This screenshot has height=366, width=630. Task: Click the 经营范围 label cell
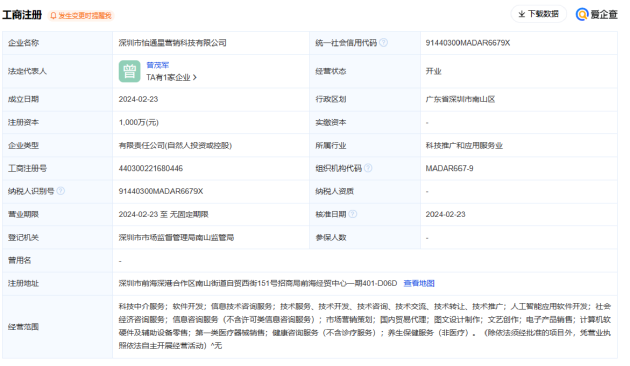pos(57,327)
